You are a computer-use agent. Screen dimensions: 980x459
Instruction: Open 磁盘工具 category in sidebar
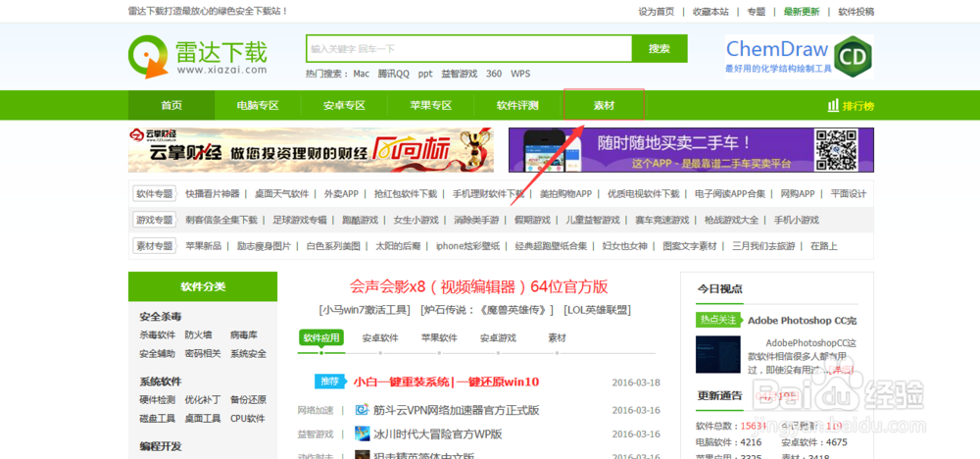pyautogui.click(x=158, y=419)
